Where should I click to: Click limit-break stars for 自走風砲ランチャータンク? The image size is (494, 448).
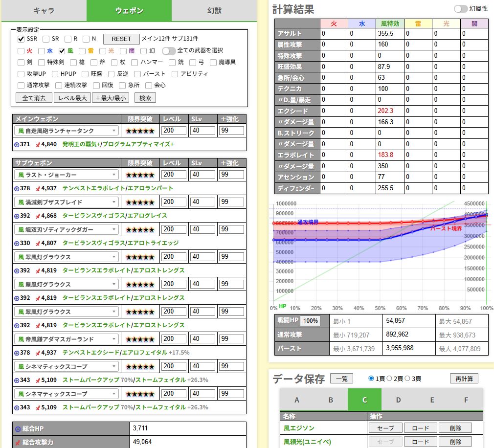point(140,131)
